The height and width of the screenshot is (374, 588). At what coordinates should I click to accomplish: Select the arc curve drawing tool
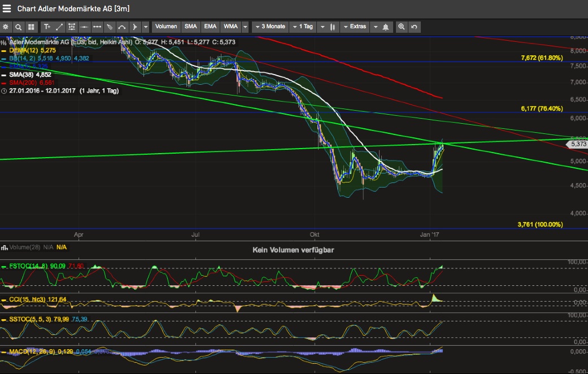[121, 27]
